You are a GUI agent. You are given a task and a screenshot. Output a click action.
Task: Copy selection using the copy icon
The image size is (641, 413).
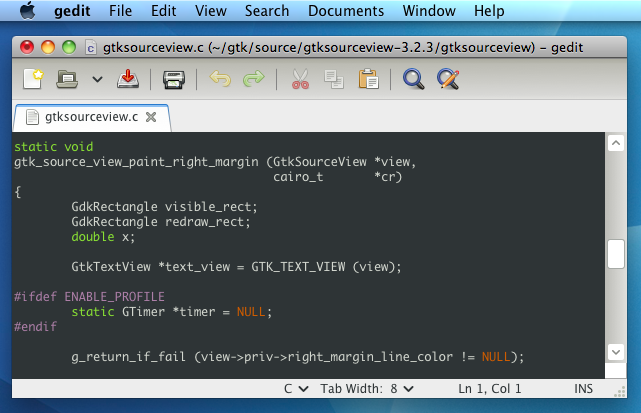pyautogui.click(x=334, y=79)
